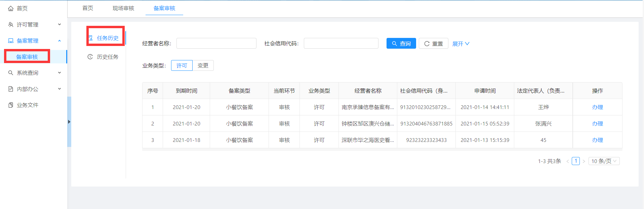Click the 业务文件 file icon

pyautogui.click(x=11, y=105)
